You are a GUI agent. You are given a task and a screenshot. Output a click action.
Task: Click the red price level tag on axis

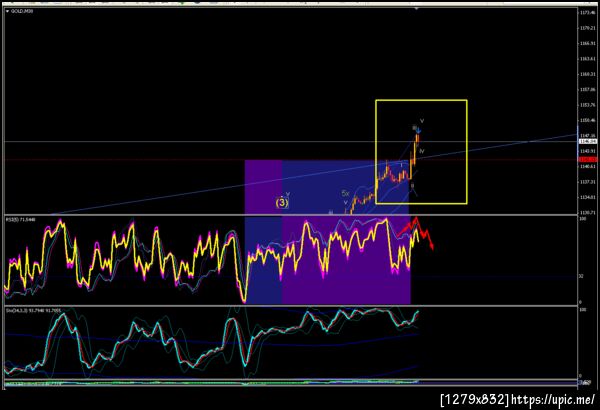[x=588, y=159]
